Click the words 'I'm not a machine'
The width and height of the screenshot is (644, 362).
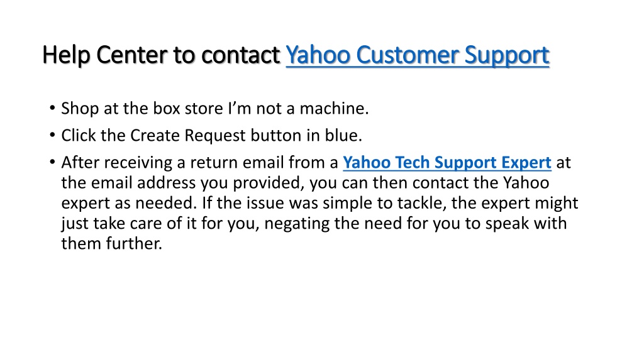tap(297, 108)
